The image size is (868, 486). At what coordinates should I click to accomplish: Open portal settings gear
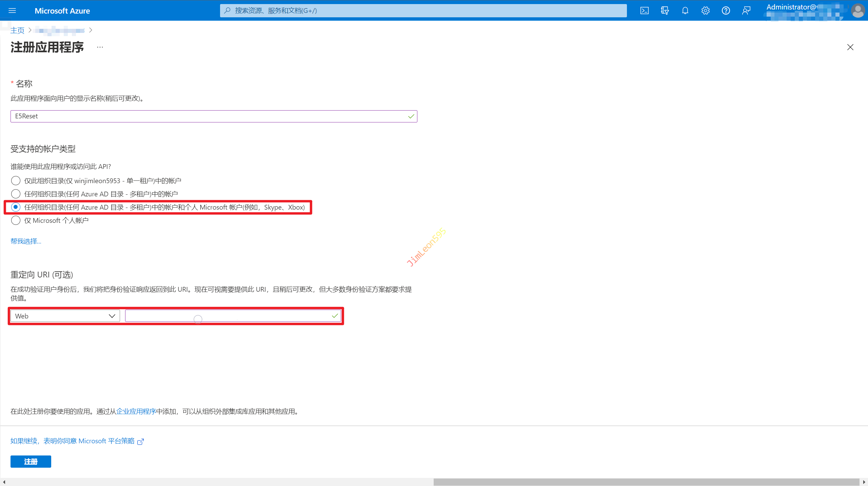[x=705, y=11]
